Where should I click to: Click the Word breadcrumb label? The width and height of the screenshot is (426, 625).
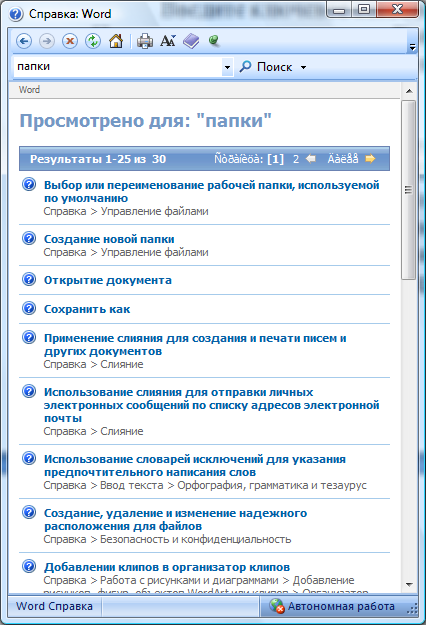coord(29,90)
